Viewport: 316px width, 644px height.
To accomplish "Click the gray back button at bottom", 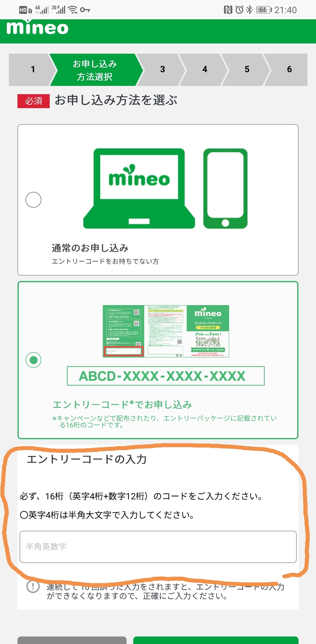I will point(72,640).
